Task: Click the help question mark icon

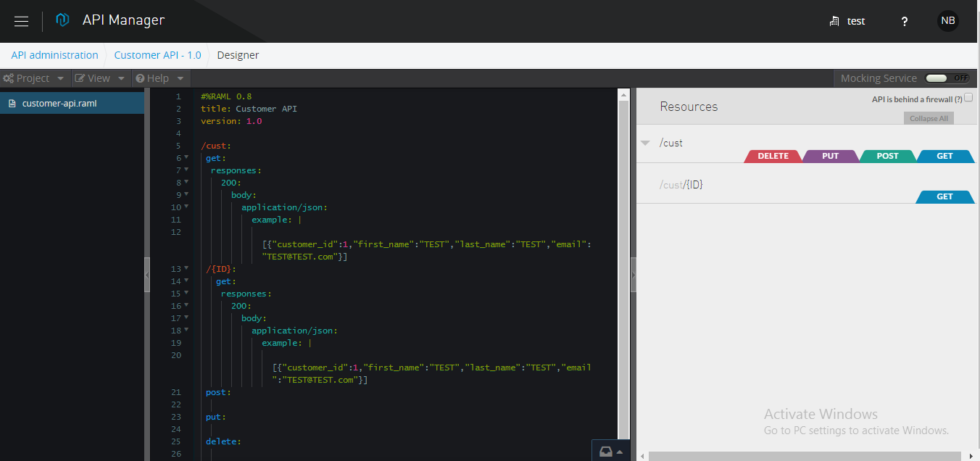Action: [904, 22]
